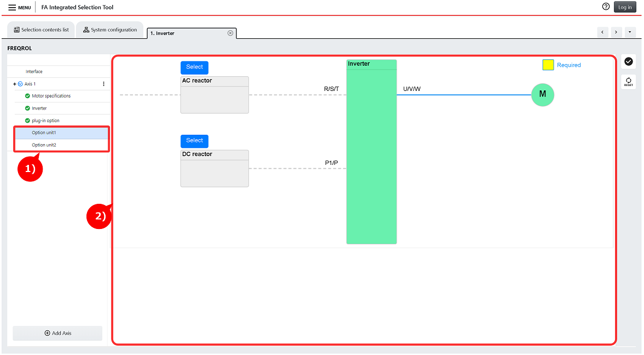
Task: Select the Interface tree item
Action: coord(34,72)
